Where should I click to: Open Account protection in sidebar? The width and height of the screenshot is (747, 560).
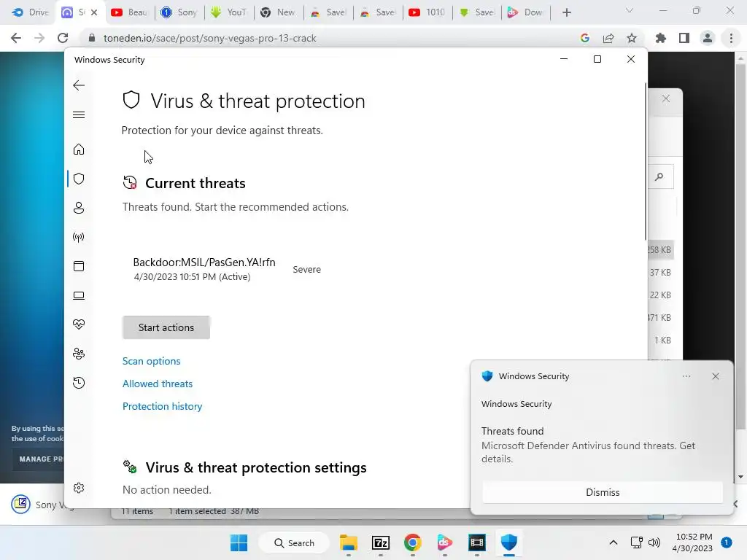79,208
